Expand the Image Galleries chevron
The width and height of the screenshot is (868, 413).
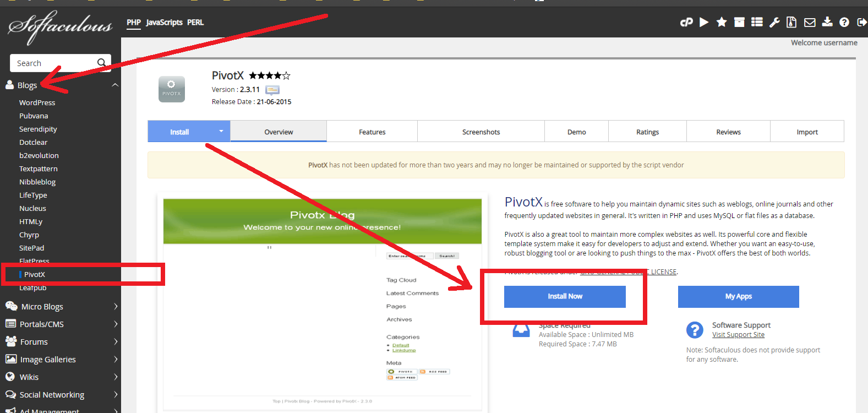(x=116, y=359)
